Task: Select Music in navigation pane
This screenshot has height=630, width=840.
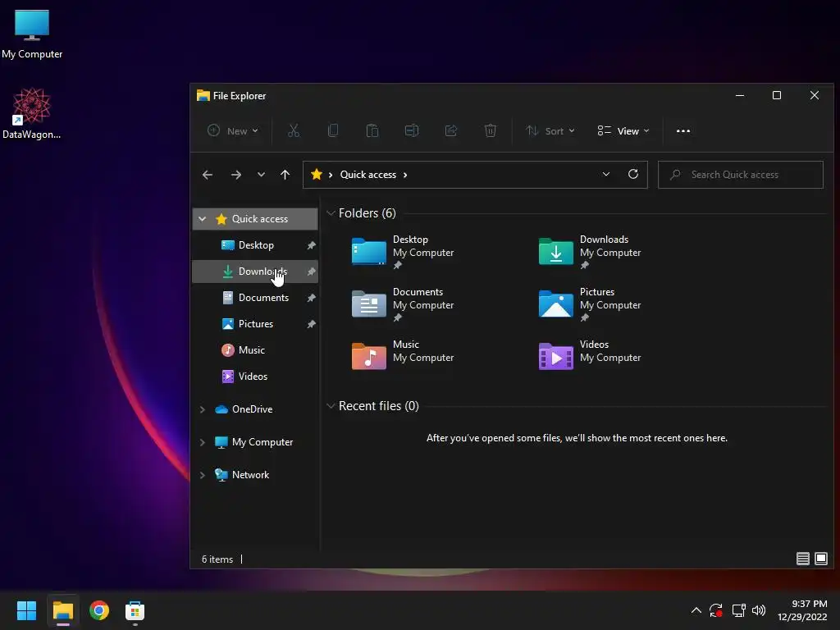Action: tap(255, 349)
